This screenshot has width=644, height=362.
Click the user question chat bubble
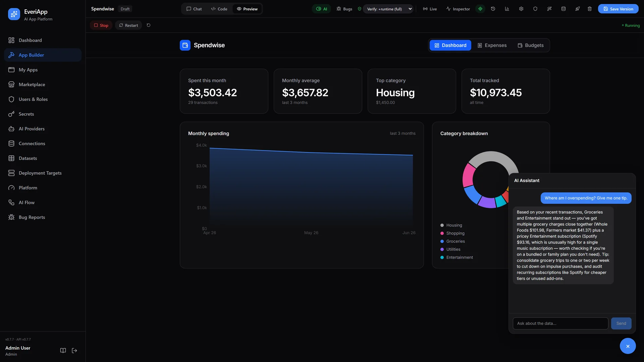[586, 198]
